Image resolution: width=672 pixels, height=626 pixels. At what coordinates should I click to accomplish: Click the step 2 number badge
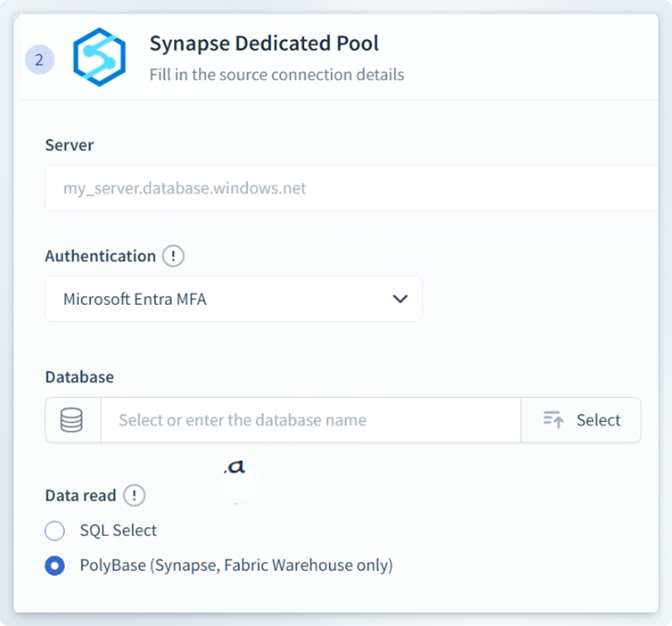point(40,60)
